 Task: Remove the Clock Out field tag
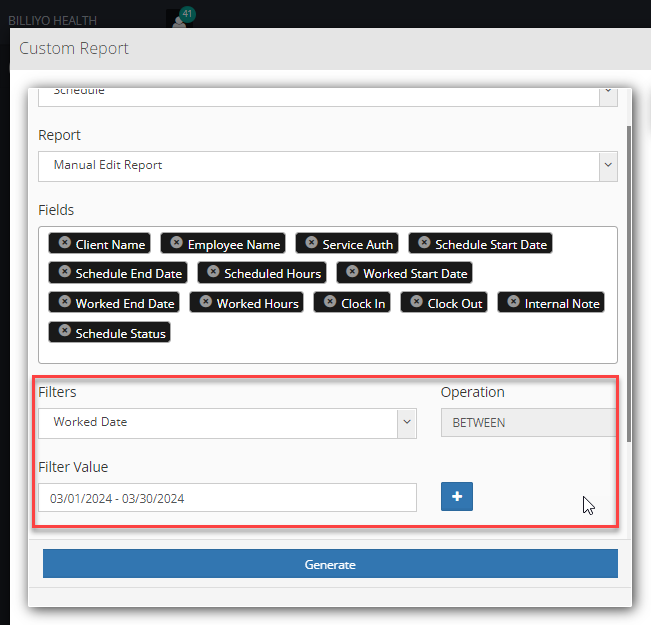click(416, 301)
